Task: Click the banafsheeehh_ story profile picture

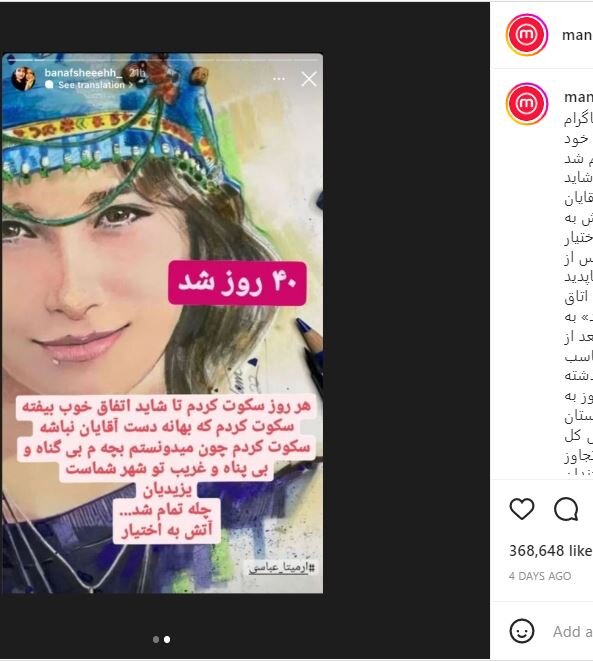Action: (x=24, y=78)
